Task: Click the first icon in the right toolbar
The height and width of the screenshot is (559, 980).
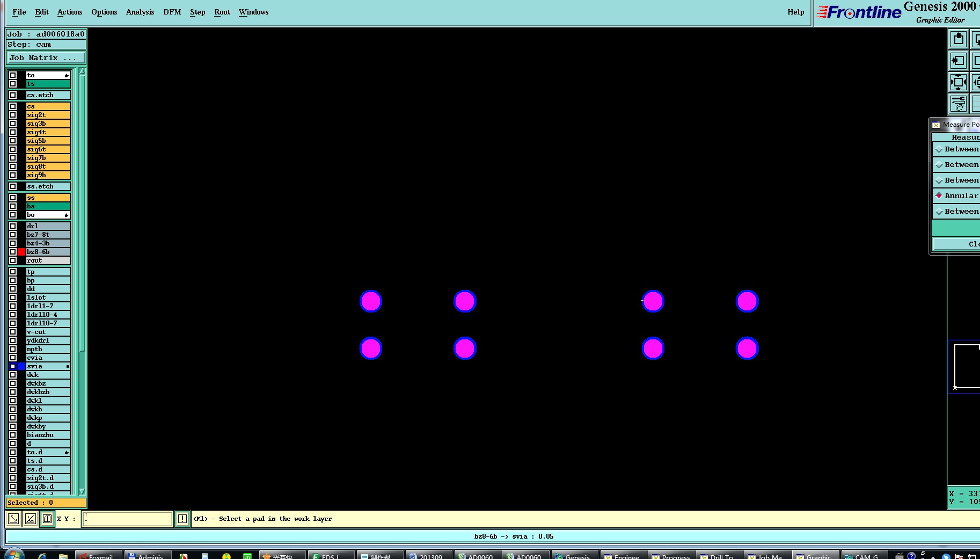Action: pos(959,39)
